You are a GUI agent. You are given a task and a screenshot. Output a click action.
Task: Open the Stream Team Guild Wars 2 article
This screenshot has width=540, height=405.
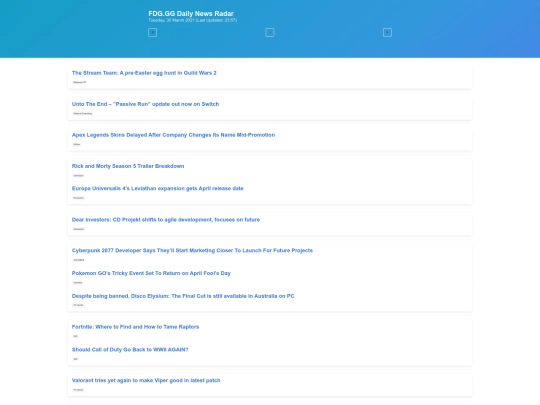point(144,73)
